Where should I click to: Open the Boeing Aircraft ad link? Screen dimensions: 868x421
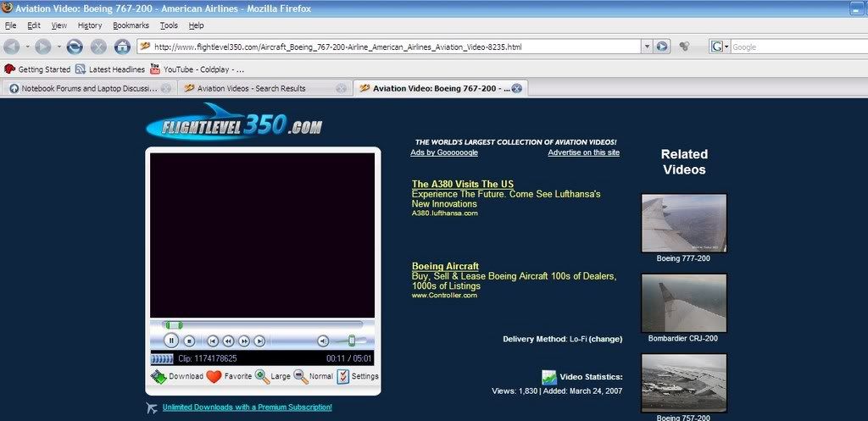click(x=445, y=266)
